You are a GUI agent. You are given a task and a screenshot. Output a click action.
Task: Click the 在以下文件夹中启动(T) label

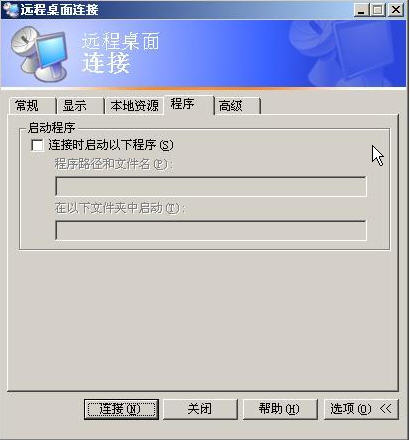pyautogui.click(x=120, y=208)
